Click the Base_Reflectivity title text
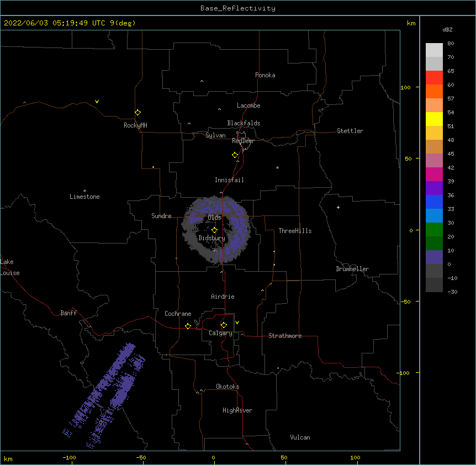The height and width of the screenshot is (465, 476). click(x=238, y=8)
